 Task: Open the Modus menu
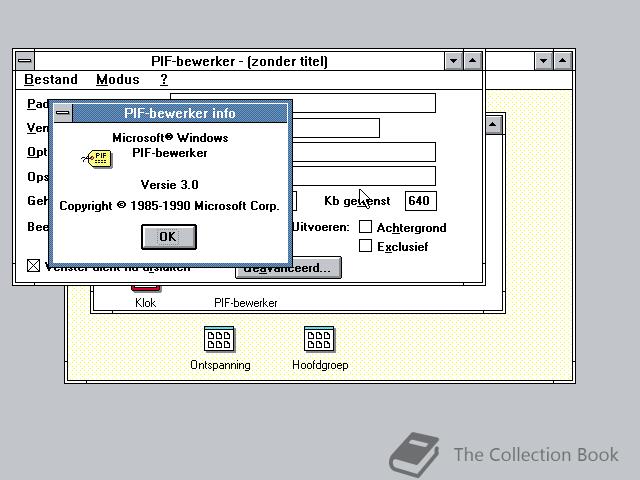118,79
